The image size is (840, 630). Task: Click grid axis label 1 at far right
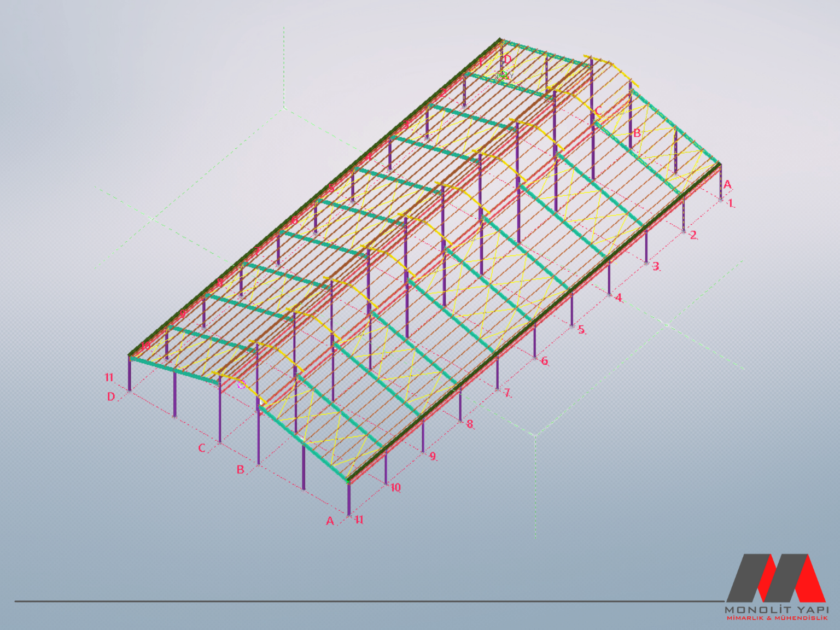[x=730, y=203]
